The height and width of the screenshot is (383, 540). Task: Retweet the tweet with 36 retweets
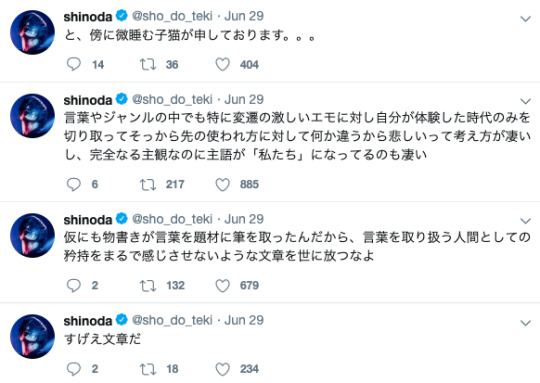coord(148,64)
